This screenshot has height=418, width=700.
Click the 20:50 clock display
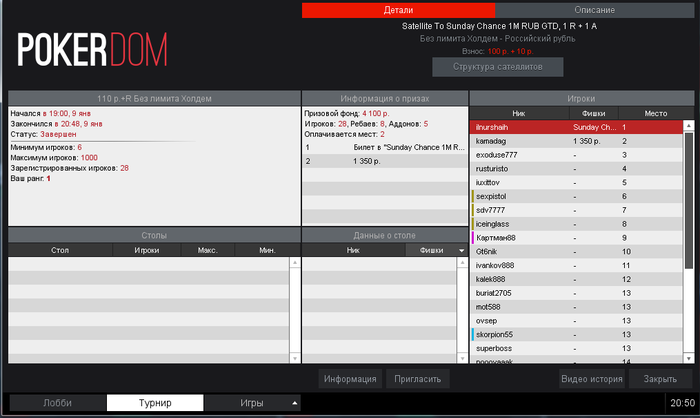click(x=682, y=403)
